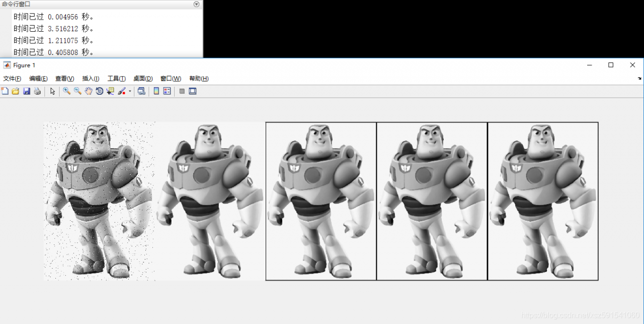Open the 工具(T) menu
644x324 pixels.
(117, 79)
